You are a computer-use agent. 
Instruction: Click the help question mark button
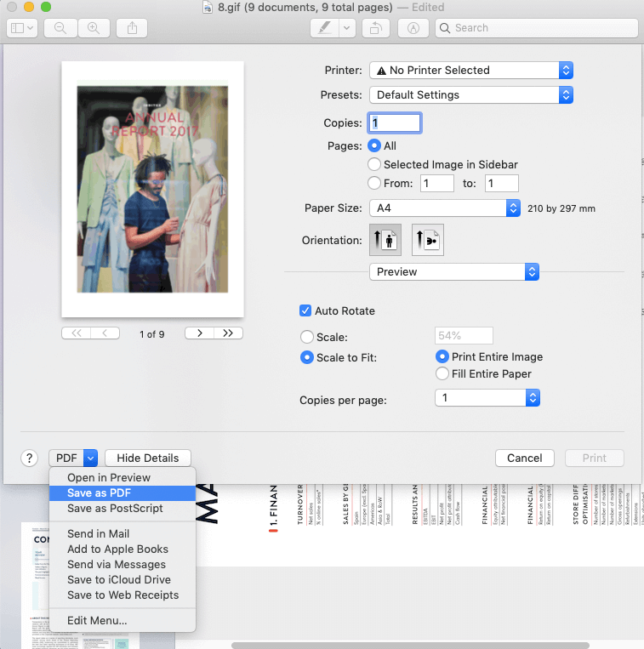tap(29, 458)
